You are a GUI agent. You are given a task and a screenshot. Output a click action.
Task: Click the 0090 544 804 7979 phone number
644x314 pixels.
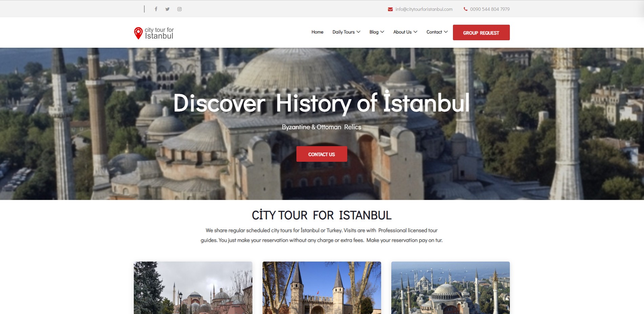pos(490,9)
